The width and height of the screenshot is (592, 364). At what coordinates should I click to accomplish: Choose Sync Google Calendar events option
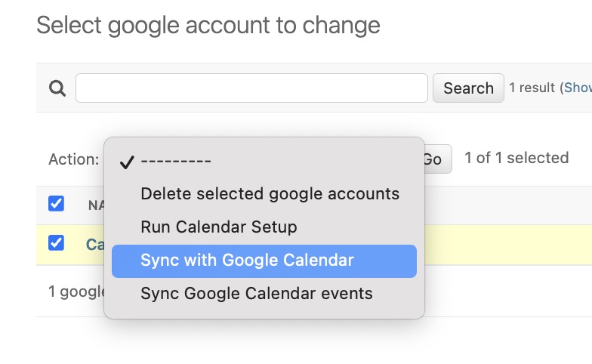(256, 294)
